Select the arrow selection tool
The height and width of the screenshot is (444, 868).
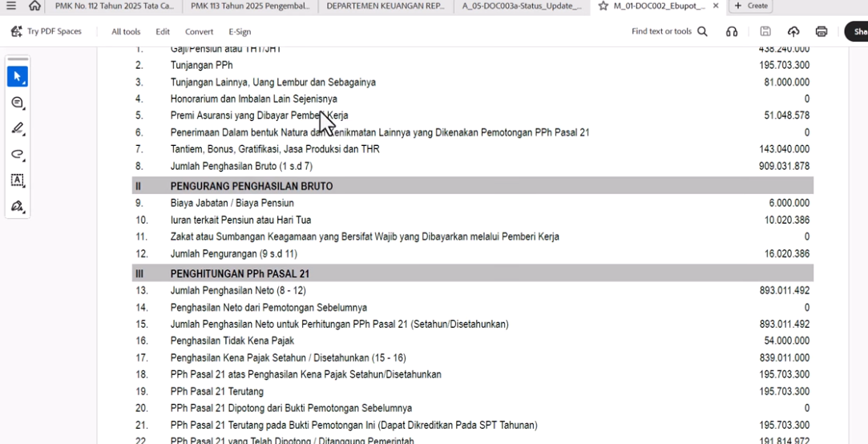pyautogui.click(x=18, y=77)
